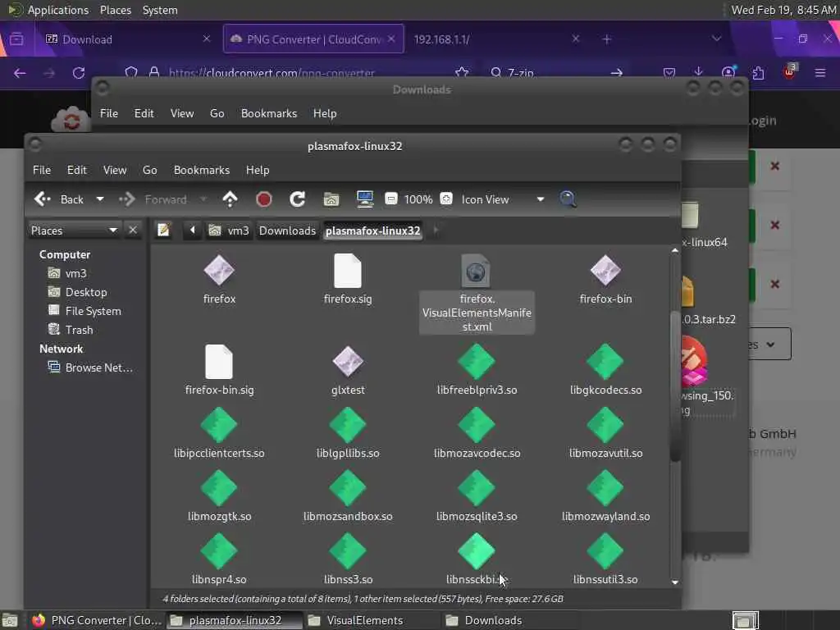Screen dimensions: 840x630
Task: Zoom in folder view
Action: (446, 199)
